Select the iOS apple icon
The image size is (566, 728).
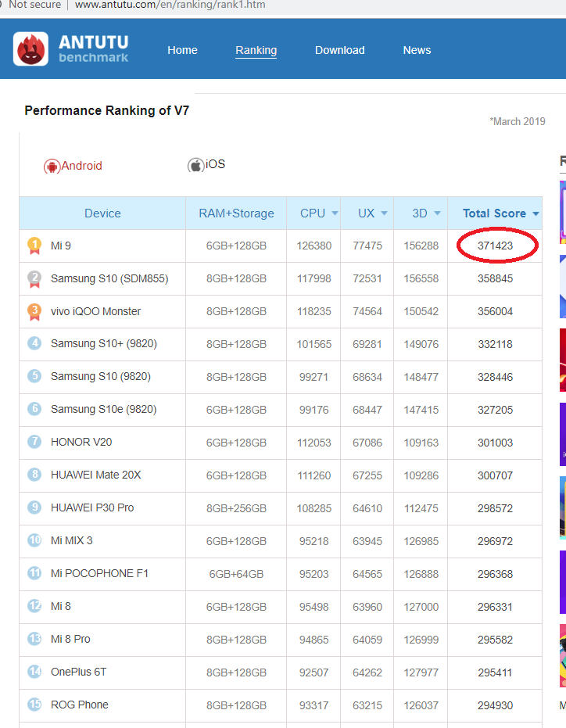pos(196,165)
